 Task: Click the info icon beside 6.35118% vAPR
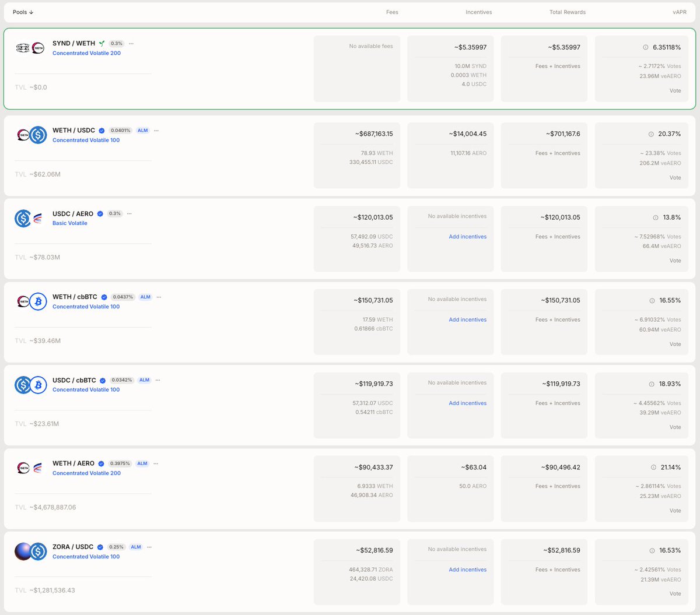click(645, 47)
